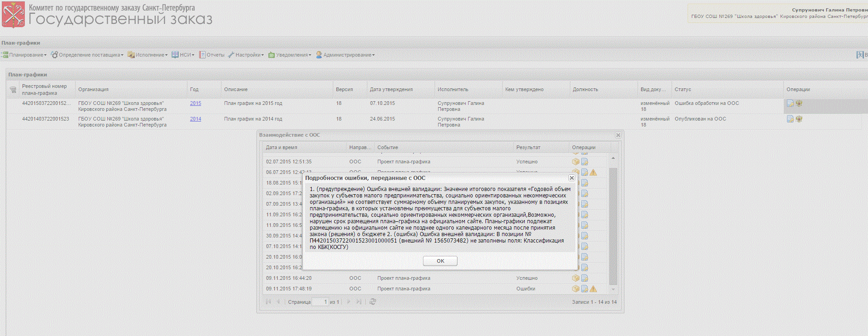Click the Государственный заказ logo emblem
Image resolution: width=868 pixels, height=336 pixels.
click(13, 15)
